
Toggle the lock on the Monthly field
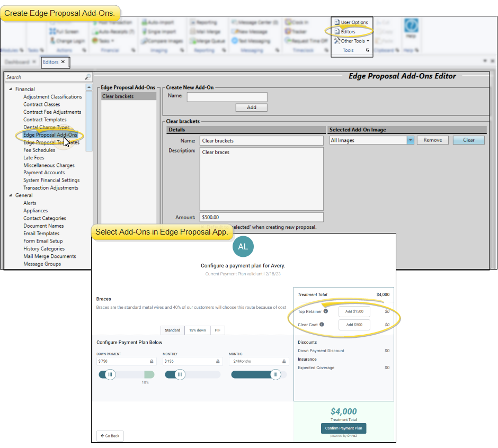(218, 361)
